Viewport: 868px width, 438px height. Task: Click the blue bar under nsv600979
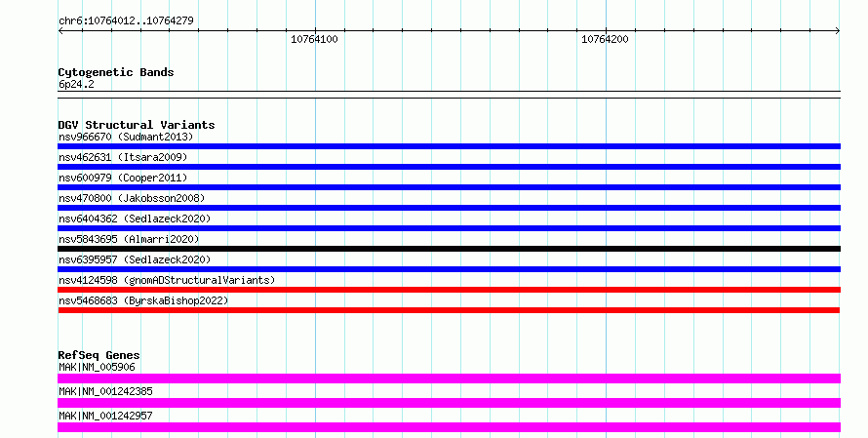tap(449, 187)
